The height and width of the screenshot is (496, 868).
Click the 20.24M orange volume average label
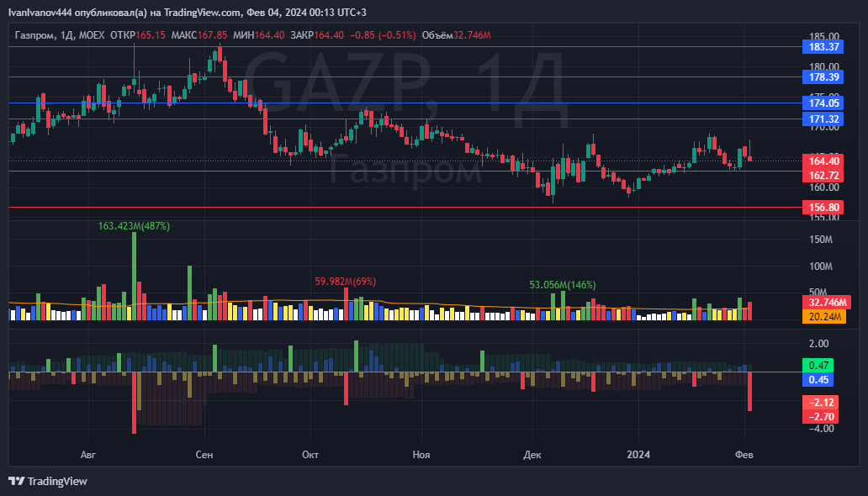point(823,317)
